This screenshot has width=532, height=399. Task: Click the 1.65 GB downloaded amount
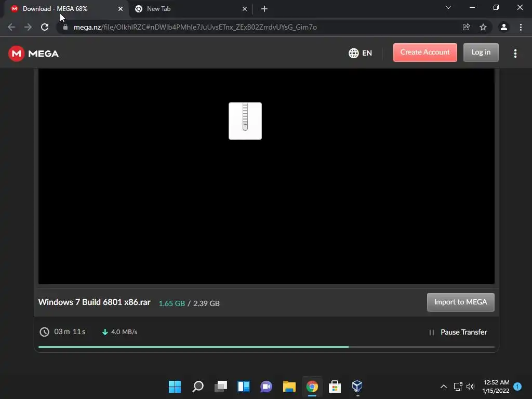pos(171,303)
